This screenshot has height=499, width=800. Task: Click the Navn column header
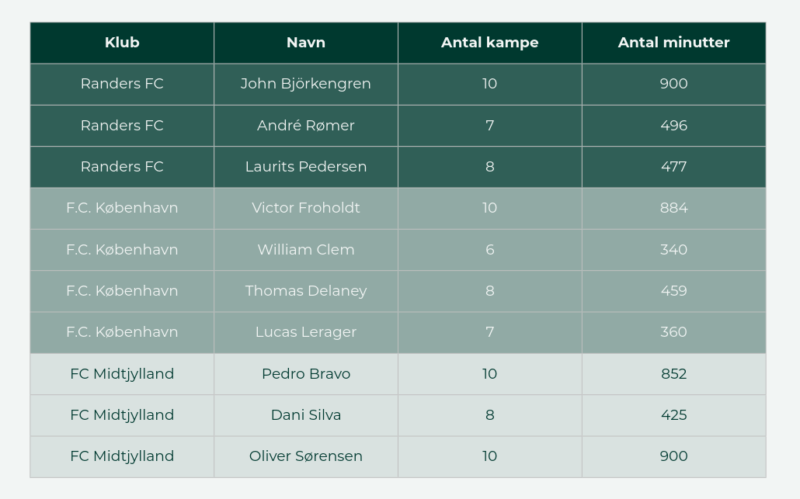point(306,43)
